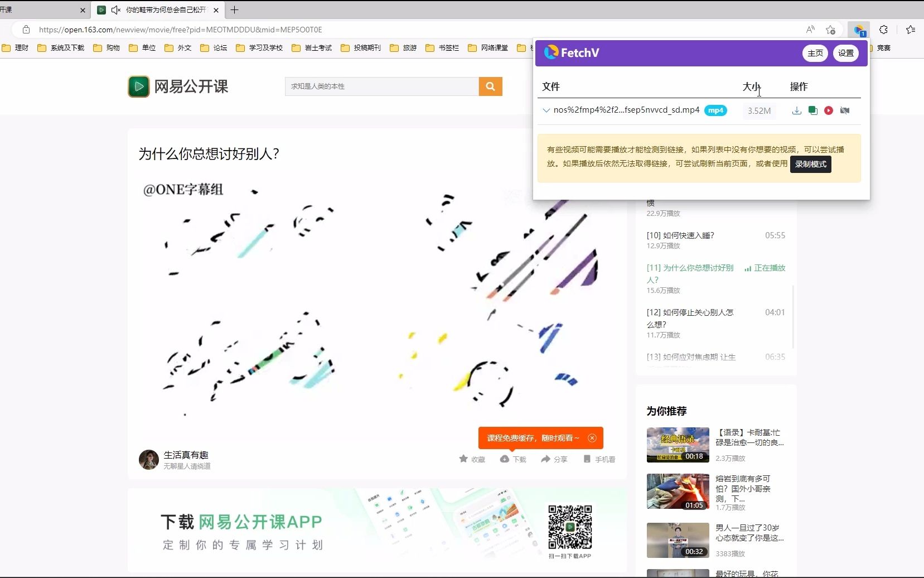Click the 下载 cloud button
The height and width of the screenshot is (578, 924).
513,459
